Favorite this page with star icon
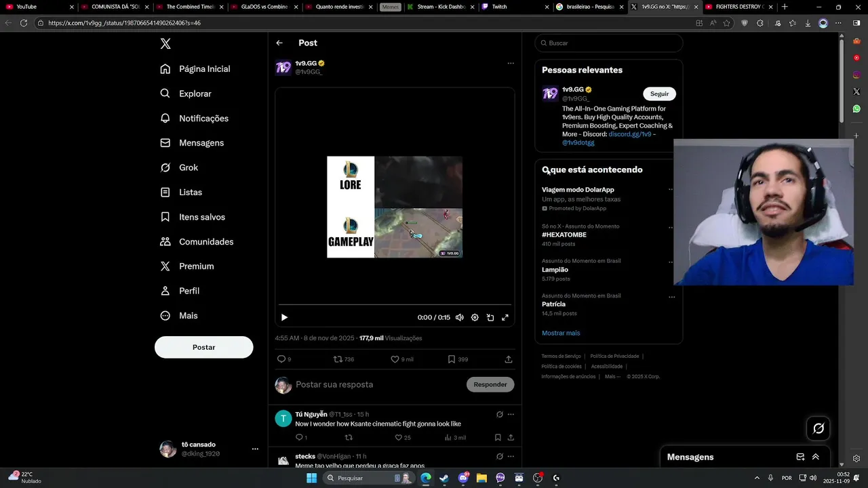868x488 pixels. pos(726,23)
